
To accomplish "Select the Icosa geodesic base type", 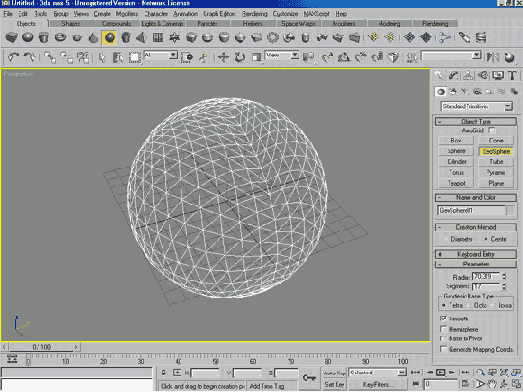I will tap(493, 305).
